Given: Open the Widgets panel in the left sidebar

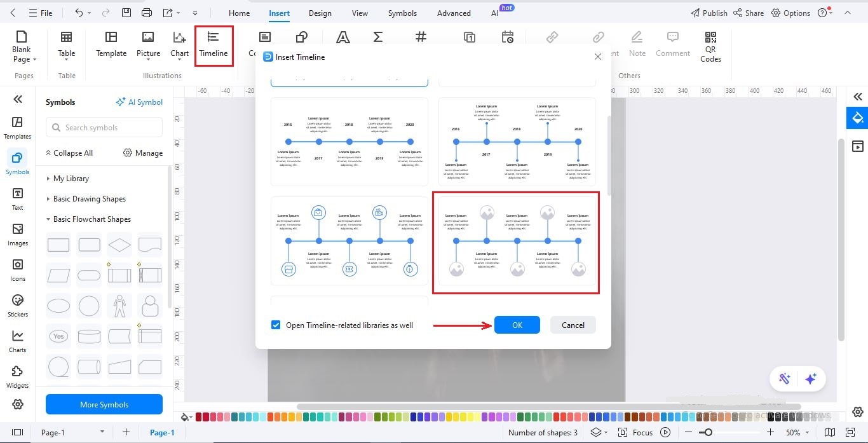Looking at the screenshot, I should [x=17, y=375].
